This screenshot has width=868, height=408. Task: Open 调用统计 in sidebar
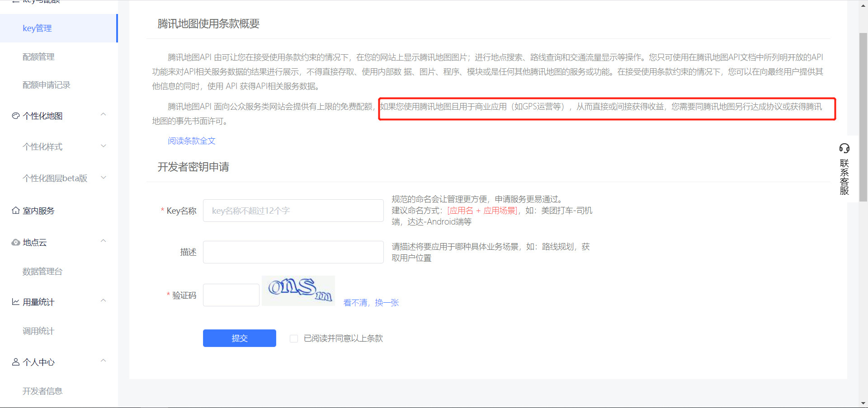(38, 331)
